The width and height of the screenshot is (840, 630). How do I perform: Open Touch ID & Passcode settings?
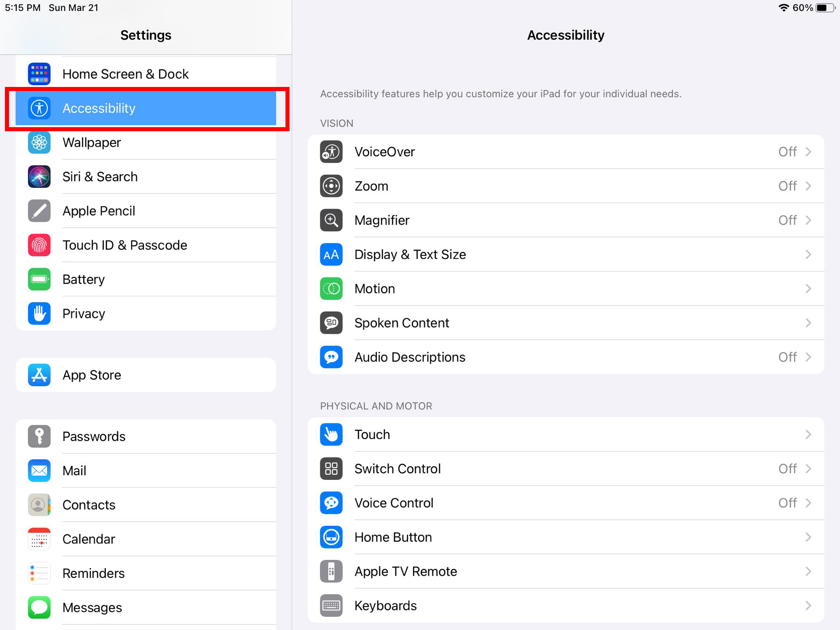pos(146,245)
